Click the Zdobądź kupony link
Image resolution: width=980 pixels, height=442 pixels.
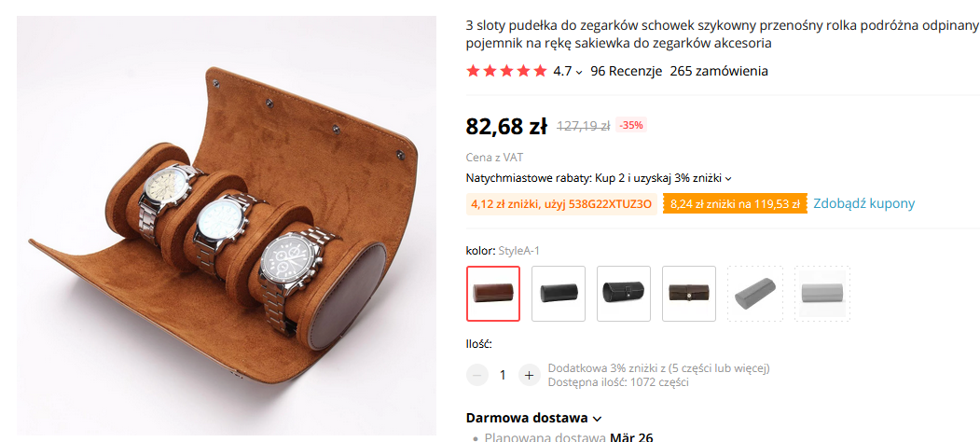click(x=863, y=203)
